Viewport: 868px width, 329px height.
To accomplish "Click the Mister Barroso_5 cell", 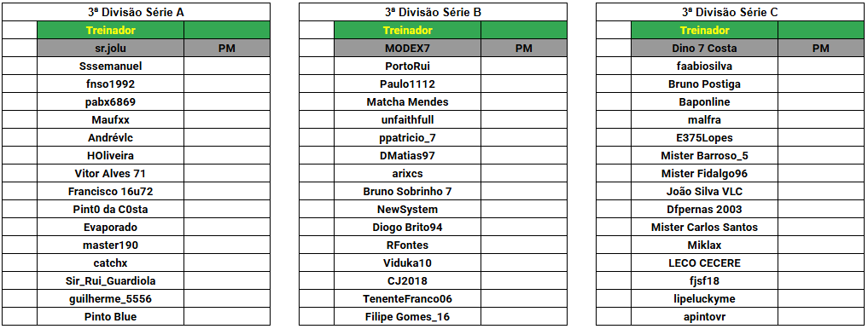I will pyautogui.click(x=705, y=155).
